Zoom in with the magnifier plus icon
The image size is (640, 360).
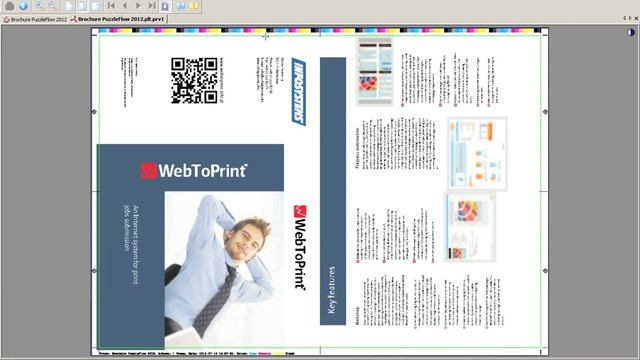39,6
